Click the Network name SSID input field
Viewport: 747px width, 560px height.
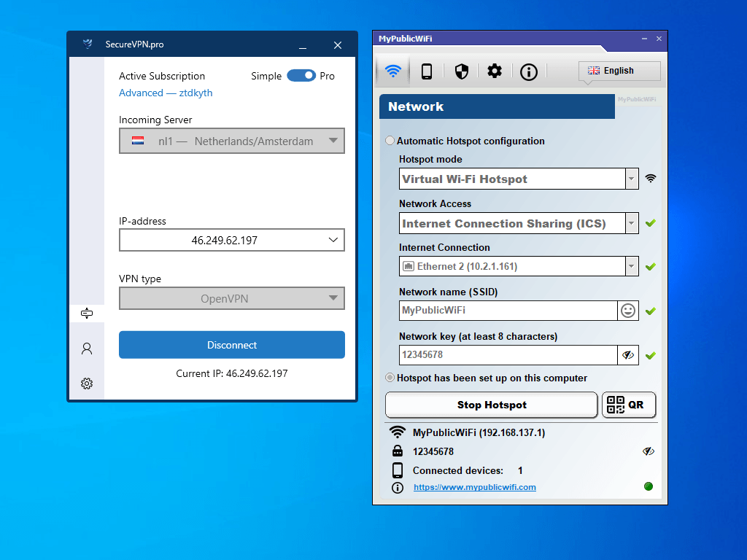pyautogui.click(x=508, y=311)
